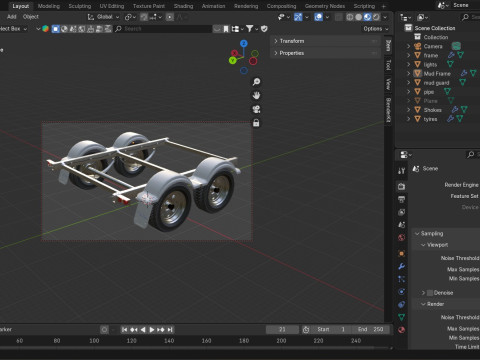Open the Material properties red sphere tab
Image resolution: width=480 pixels, height=360 pixels.
click(x=401, y=329)
